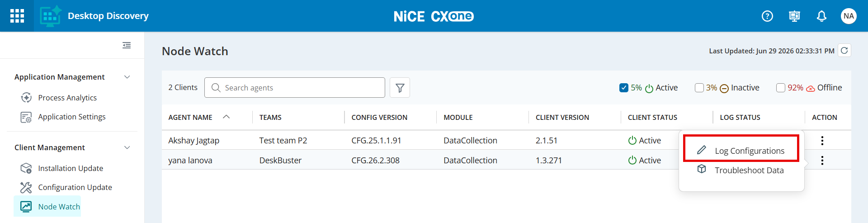The width and height of the screenshot is (868, 223).
Task: Click the presentation screen icon in header
Action: click(x=794, y=16)
